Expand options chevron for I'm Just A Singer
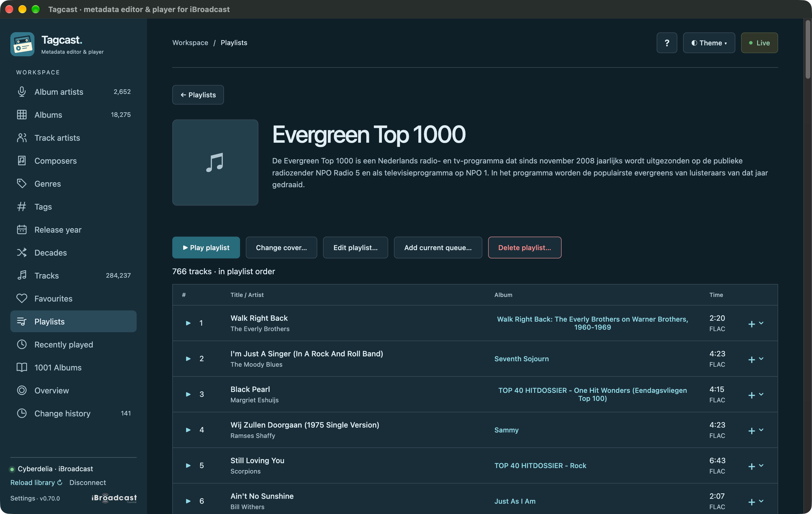812x514 pixels. 761,359
